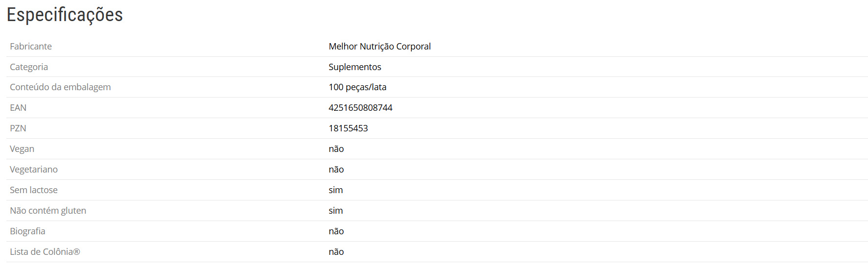Click the não value beside Lista de Colônia®
Viewport: 868px width, 273px height.
pos(336,252)
